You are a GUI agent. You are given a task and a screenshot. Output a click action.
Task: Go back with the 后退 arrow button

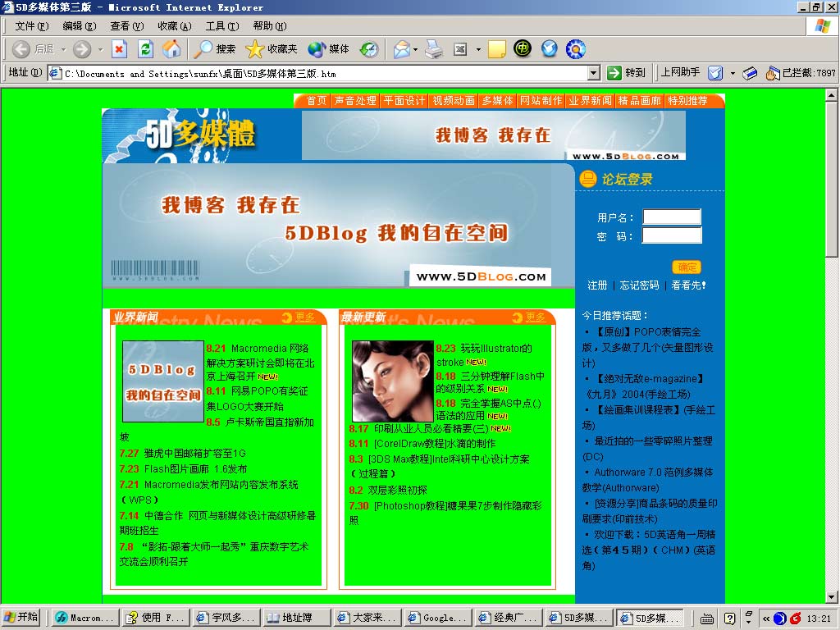pos(34,49)
